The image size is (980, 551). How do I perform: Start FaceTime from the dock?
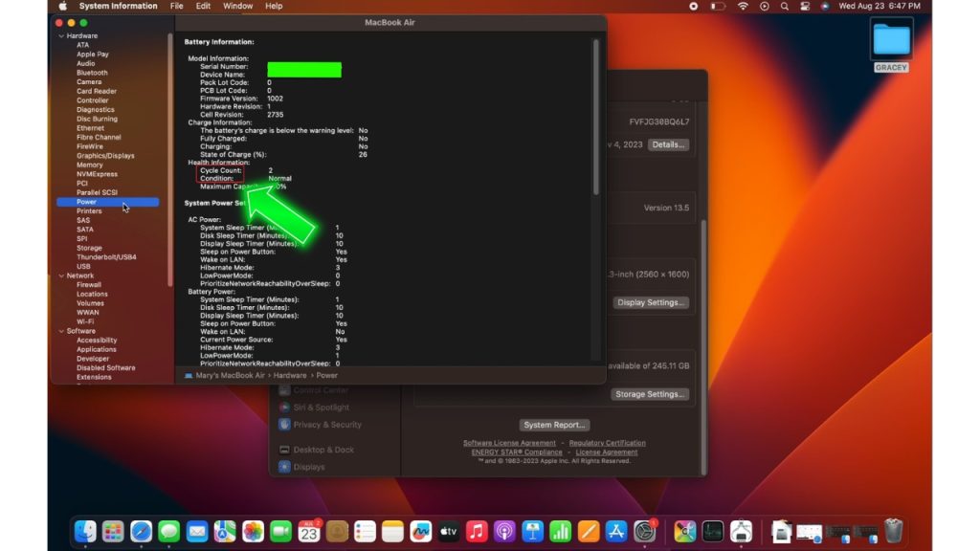tap(280, 532)
